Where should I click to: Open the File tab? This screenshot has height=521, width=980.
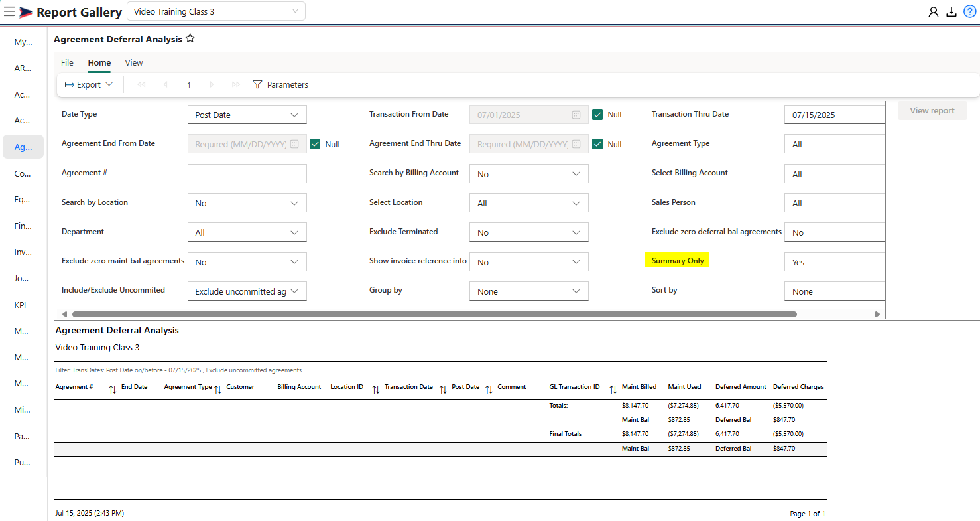coord(68,62)
